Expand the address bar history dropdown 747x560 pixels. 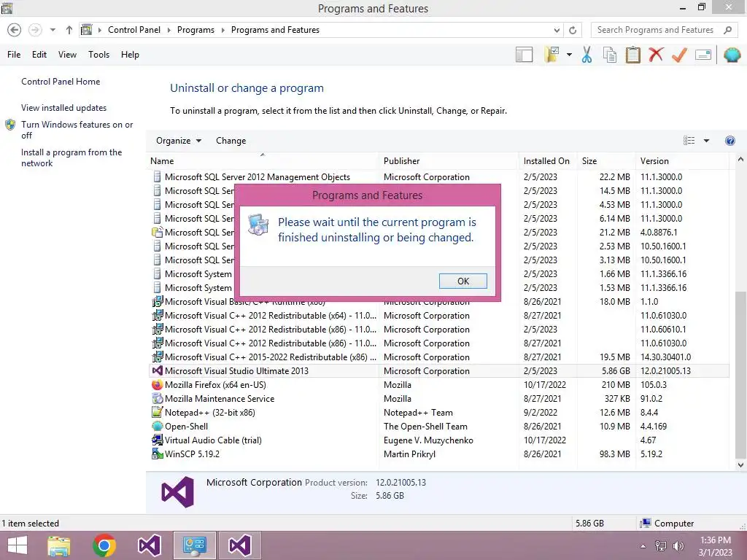(x=557, y=30)
